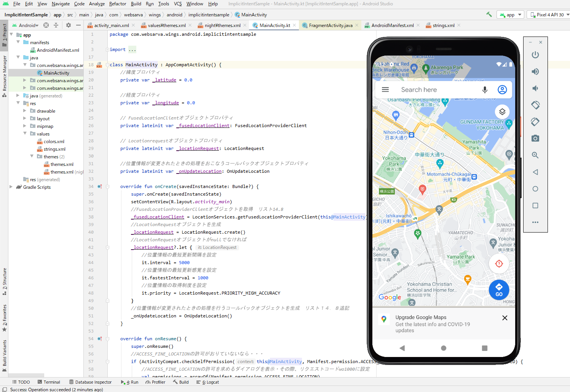Expand the collapsed import section

[108, 49]
